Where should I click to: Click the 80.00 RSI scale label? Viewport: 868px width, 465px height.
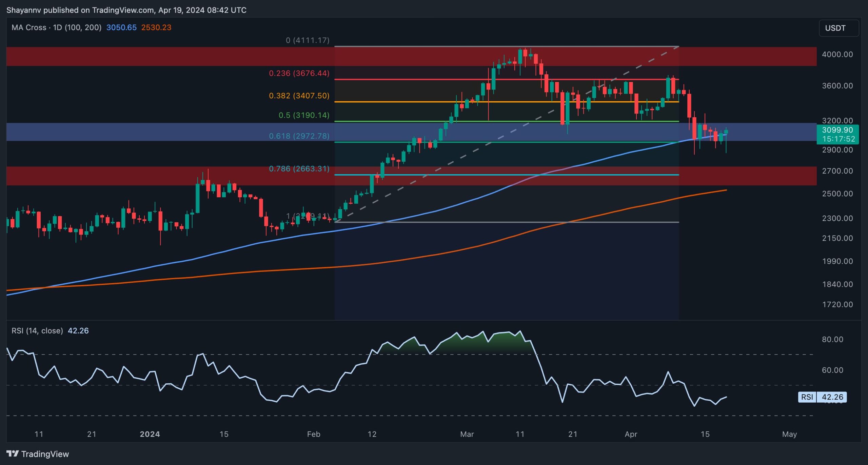[832, 339]
